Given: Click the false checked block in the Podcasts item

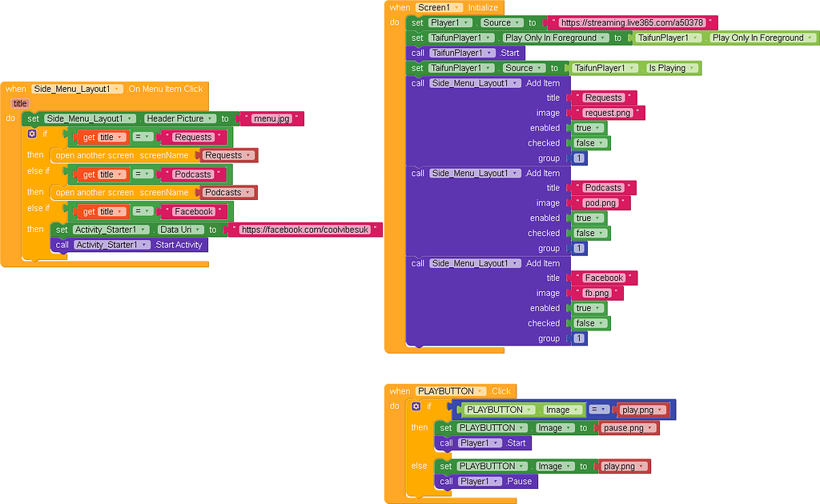Looking at the screenshot, I should click(589, 233).
